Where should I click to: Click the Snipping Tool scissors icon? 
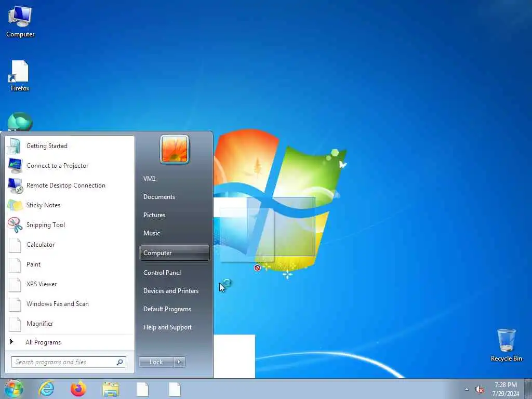point(15,225)
